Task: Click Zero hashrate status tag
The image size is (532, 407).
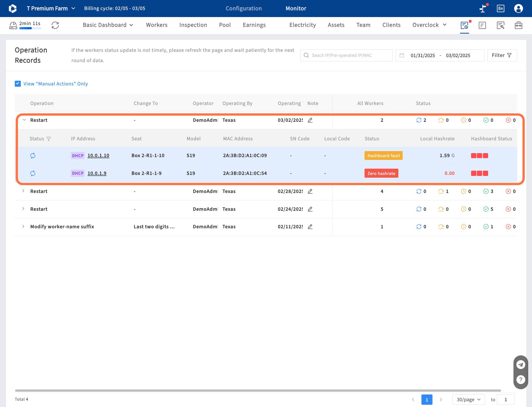Action: click(x=381, y=173)
